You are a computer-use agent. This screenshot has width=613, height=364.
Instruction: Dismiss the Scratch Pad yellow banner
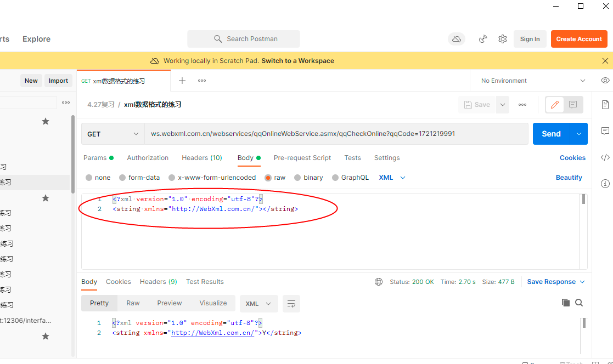(x=605, y=61)
